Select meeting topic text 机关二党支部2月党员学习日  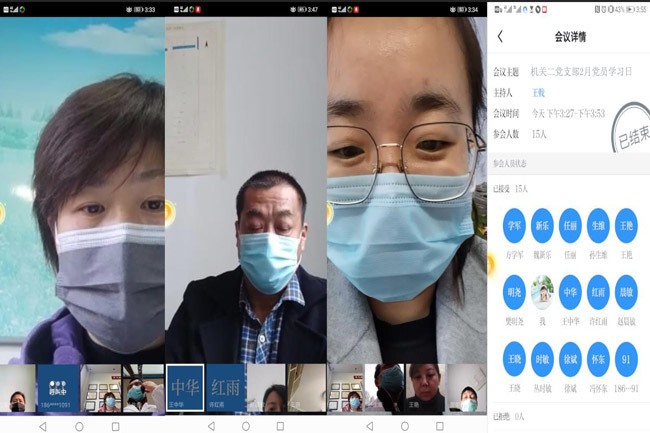click(x=581, y=72)
